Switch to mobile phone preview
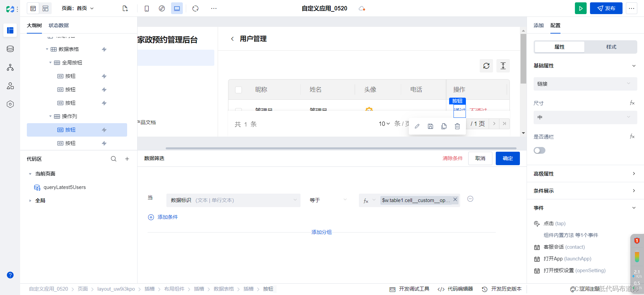 (x=147, y=8)
